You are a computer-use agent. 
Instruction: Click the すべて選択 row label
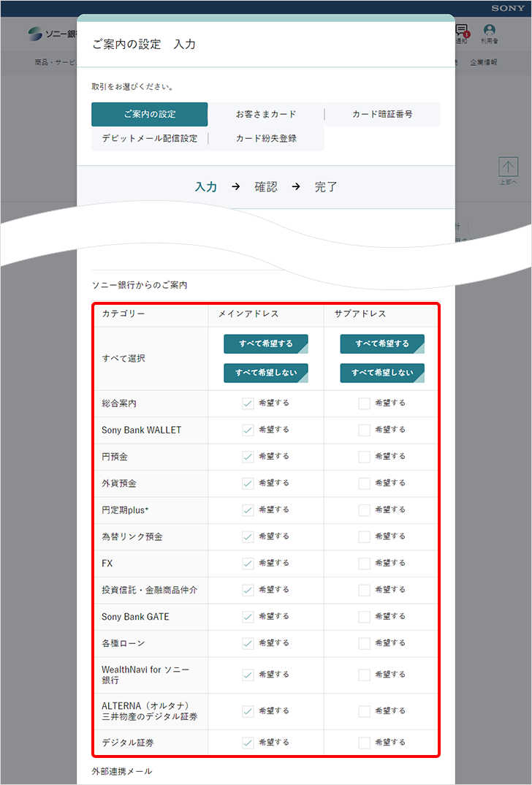(x=123, y=358)
